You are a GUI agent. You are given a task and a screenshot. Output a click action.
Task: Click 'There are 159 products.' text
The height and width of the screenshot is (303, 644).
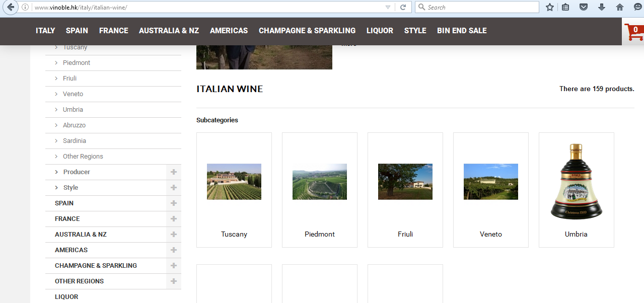click(x=597, y=89)
